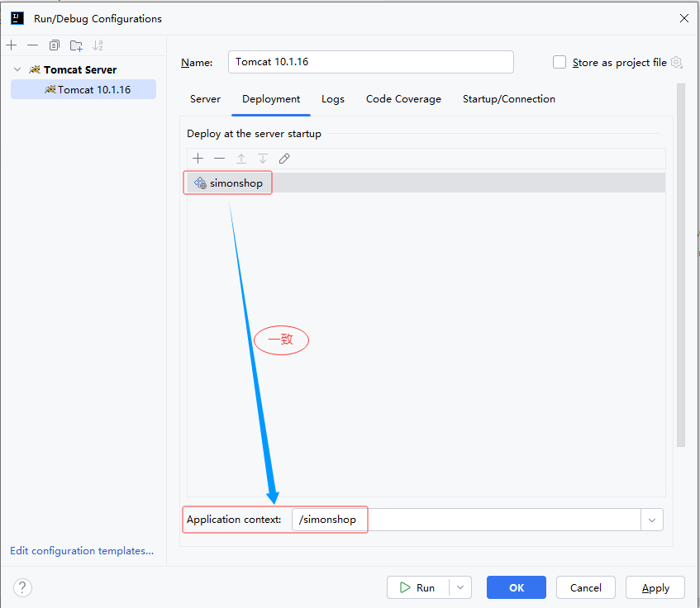Open Store as project file settings gear

[677, 63]
